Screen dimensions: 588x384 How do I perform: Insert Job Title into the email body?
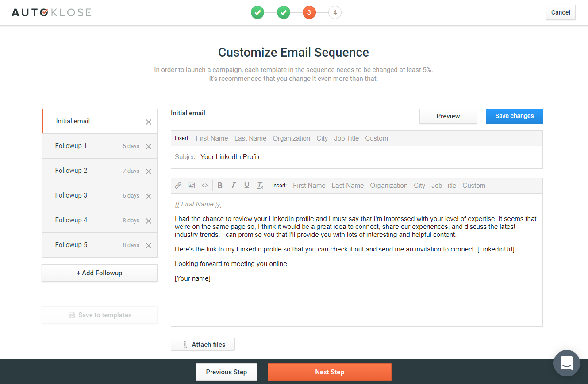444,186
